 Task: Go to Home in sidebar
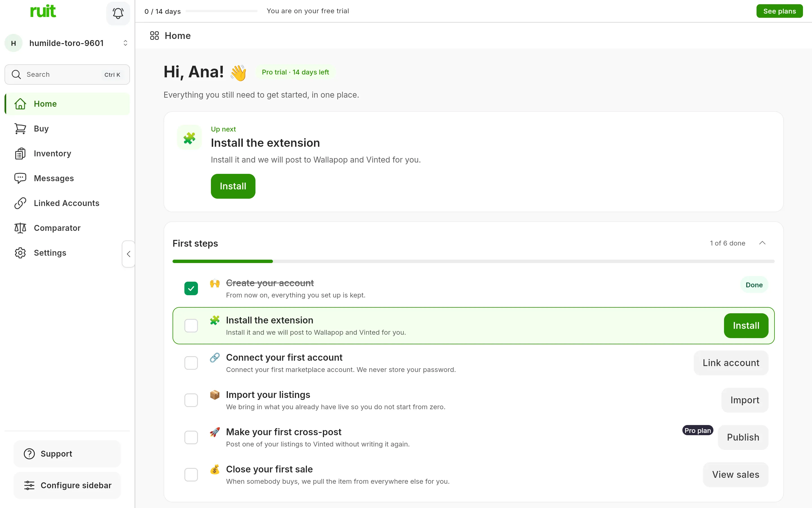(67, 104)
